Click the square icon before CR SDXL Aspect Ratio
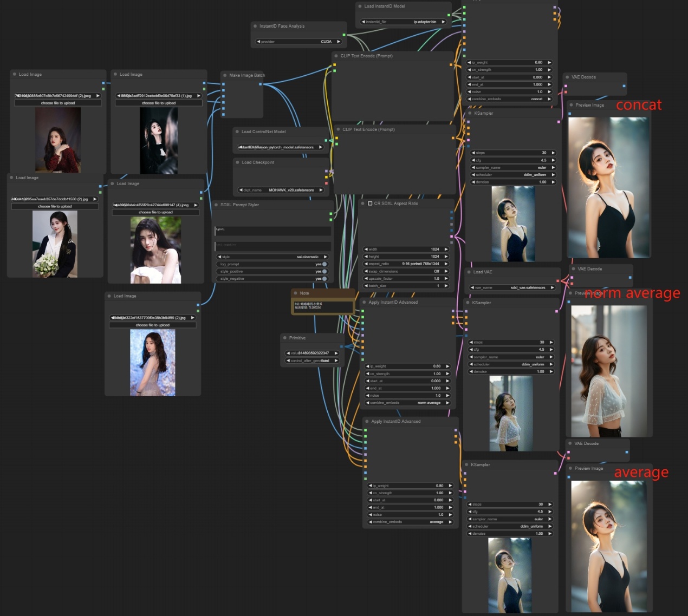The image size is (688, 616). click(x=370, y=204)
